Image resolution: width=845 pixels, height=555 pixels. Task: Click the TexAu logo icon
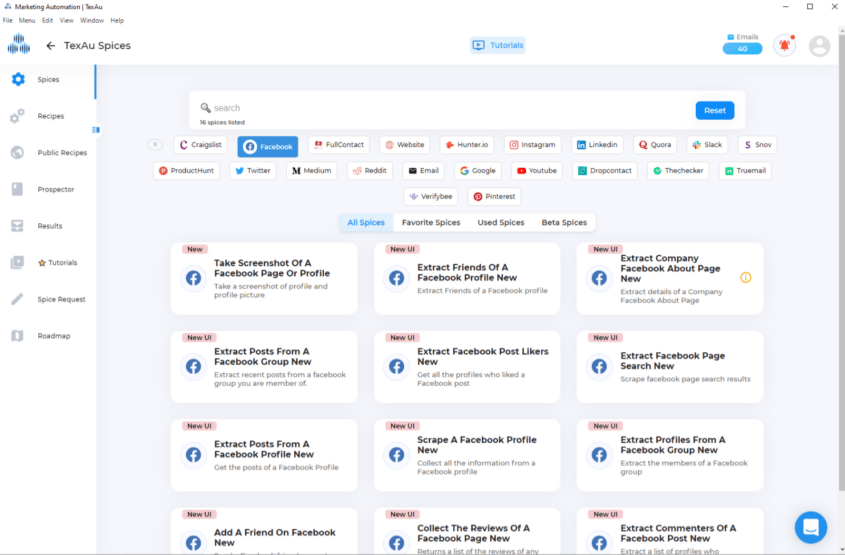tap(19, 44)
